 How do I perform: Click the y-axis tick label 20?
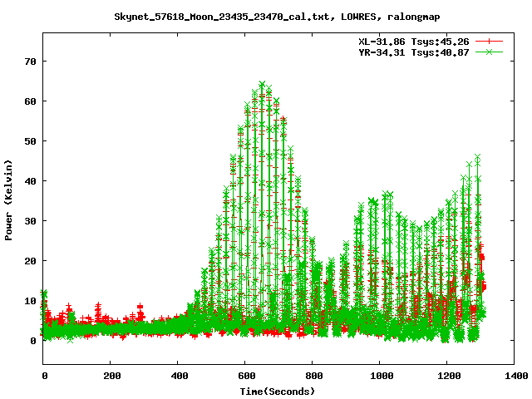(x=30, y=261)
